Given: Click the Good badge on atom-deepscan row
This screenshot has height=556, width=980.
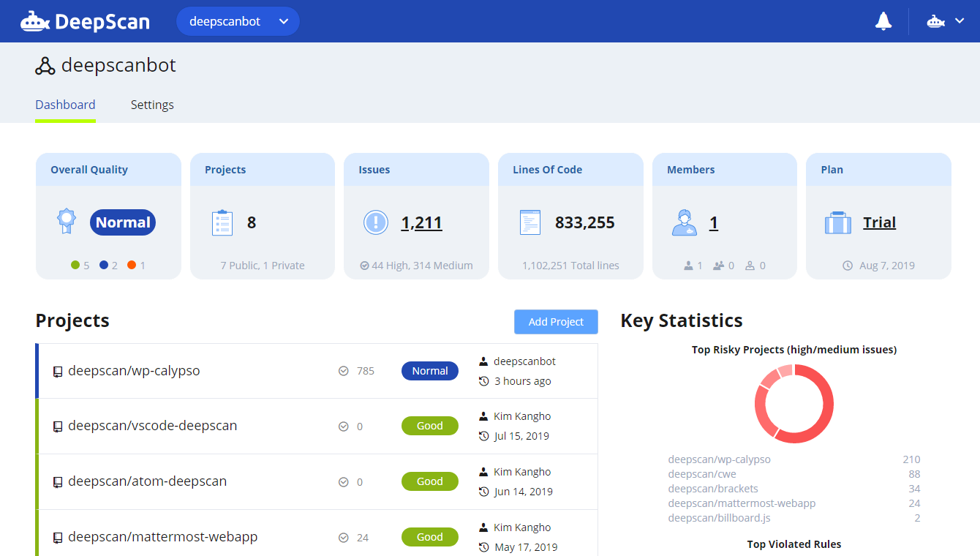Looking at the screenshot, I should [430, 481].
